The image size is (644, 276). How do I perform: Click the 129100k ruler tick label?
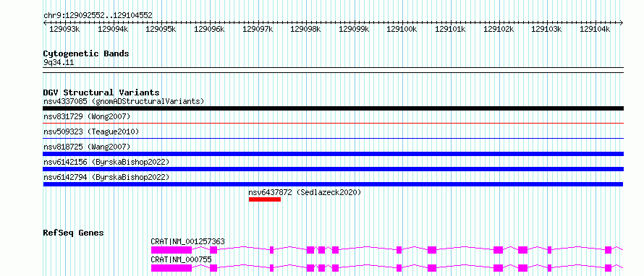coord(402,29)
